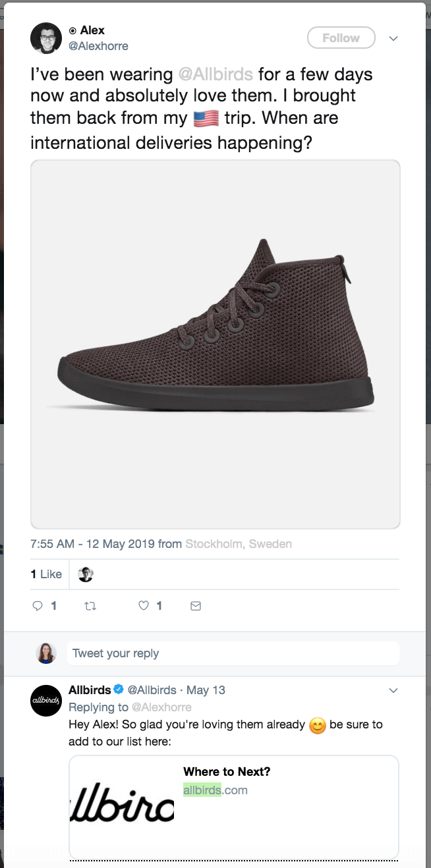Viewport: 431px width, 868px height.
Task: Click Alex's profile avatar
Action: (45, 38)
